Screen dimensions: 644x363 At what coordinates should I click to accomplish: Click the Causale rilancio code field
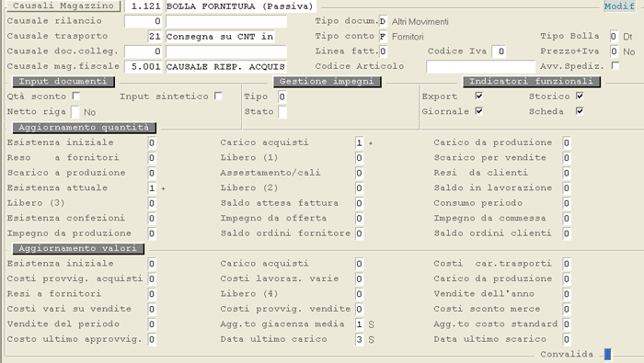click(144, 21)
